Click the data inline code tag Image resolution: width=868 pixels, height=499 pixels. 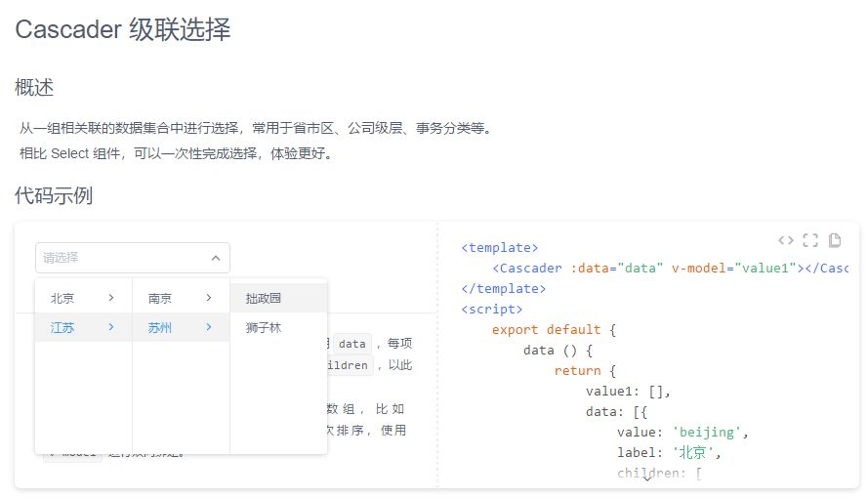(352, 344)
